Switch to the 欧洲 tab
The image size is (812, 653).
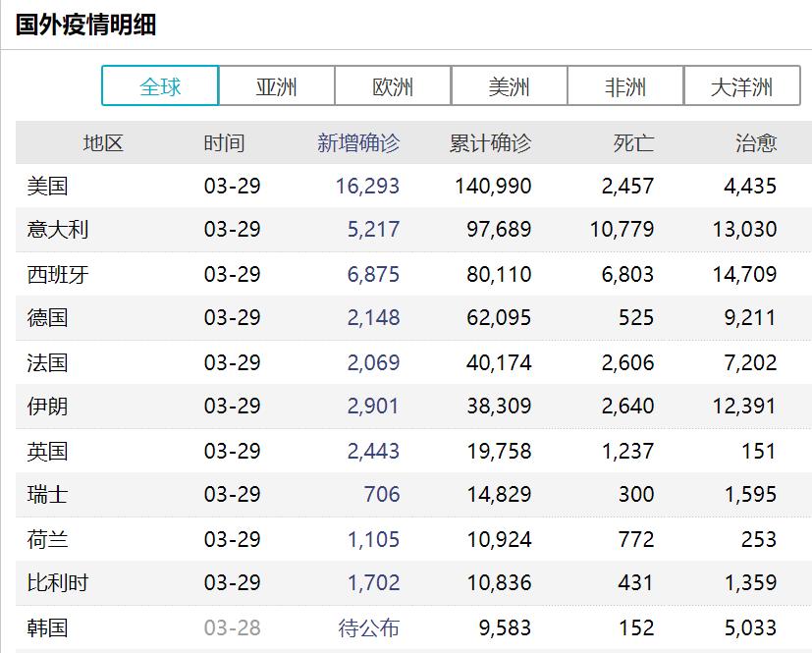pyautogui.click(x=391, y=85)
